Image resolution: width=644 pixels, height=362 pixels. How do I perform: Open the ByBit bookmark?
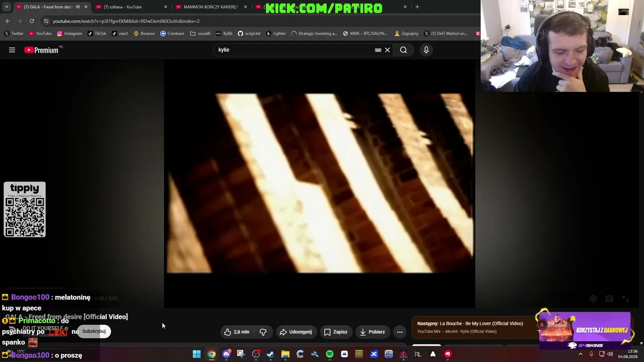[x=224, y=34]
